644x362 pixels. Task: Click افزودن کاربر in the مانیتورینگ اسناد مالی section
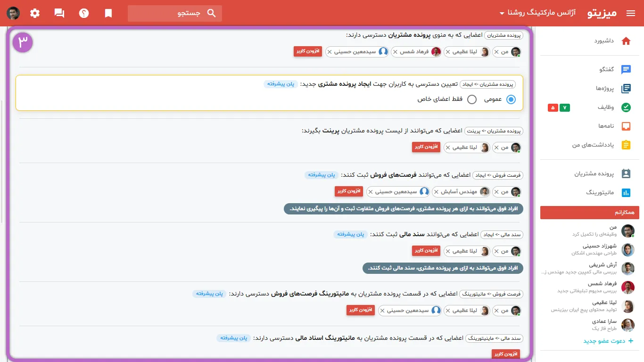506,354
